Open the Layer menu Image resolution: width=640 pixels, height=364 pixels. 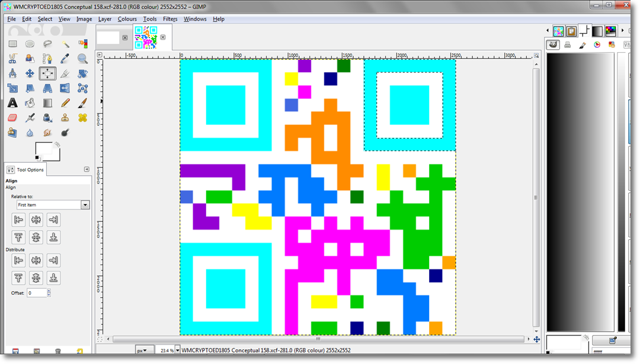click(104, 19)
